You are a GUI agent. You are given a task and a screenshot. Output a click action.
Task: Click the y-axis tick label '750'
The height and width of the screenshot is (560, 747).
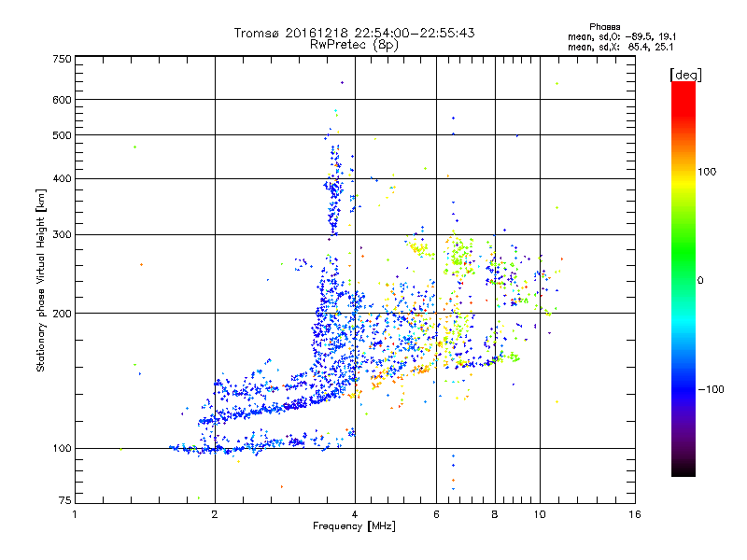tap(63, 59)
